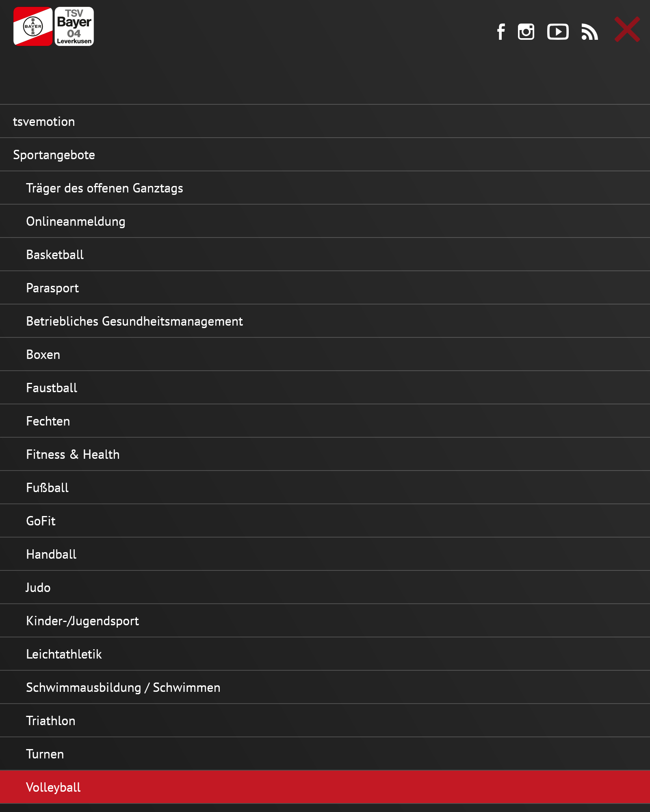Select the Fußball menu item

[x=47, y=488]
